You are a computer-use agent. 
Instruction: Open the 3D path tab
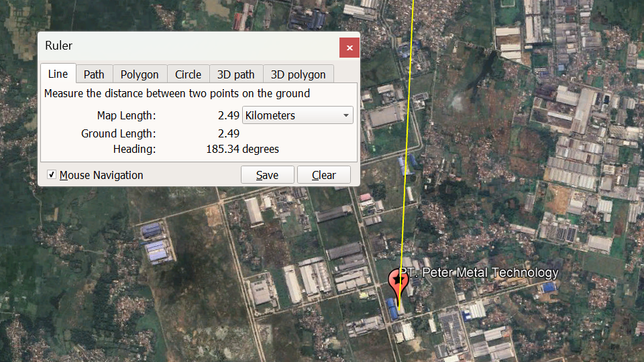[x=235, y=74]
